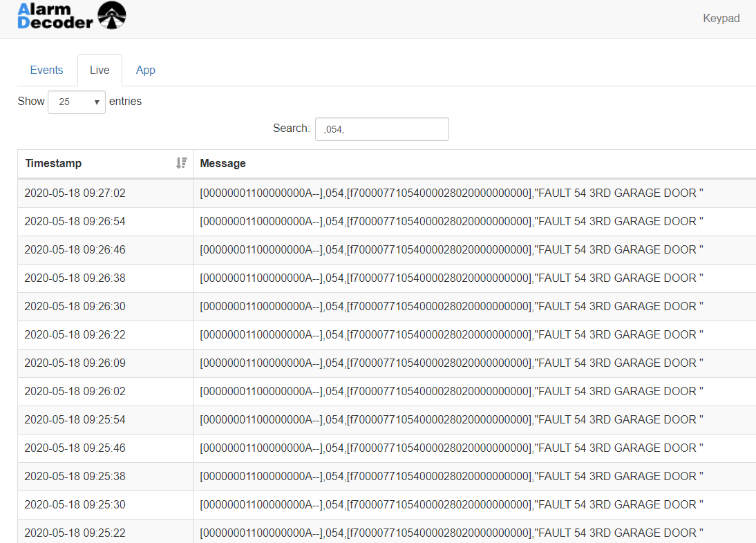Click the message in the 09:26:38 row
This screenshot has height=543, width=756.
click(x=451, y=278)
